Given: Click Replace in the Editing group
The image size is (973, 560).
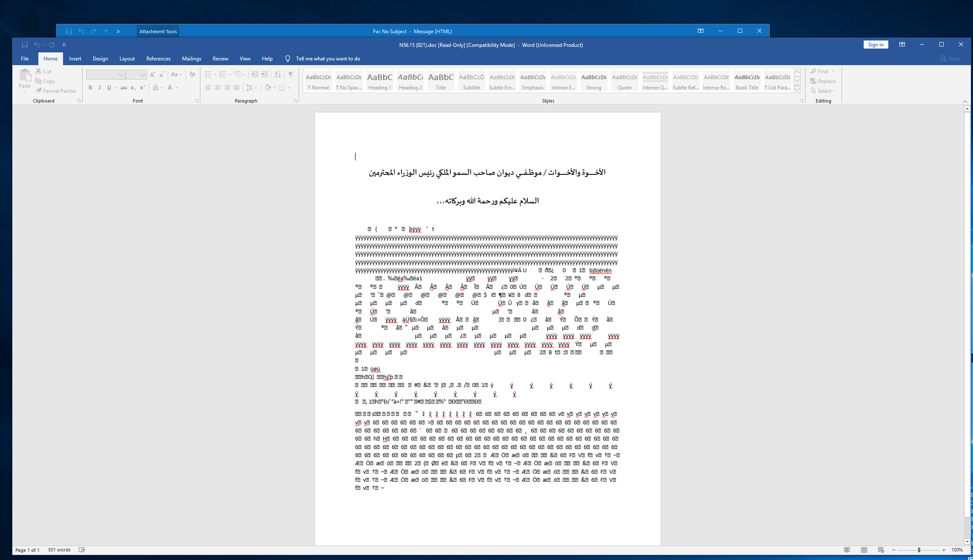Looking at the screenshot, I should point(823,81).
